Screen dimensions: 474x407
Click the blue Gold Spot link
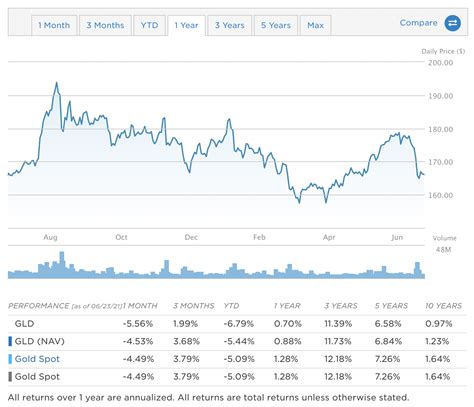pyautogui.click(x=37, y=359)
